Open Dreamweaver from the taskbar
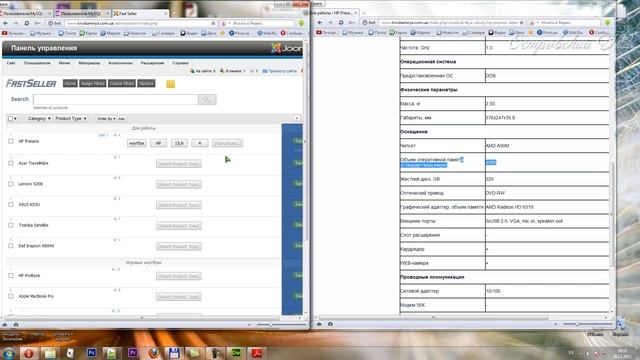 pos(236,353)
